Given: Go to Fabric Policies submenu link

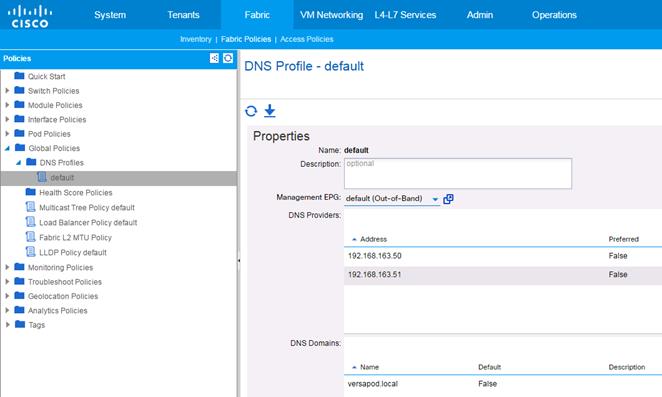Looking at the screenshot, I should click(x=246, y=39).
